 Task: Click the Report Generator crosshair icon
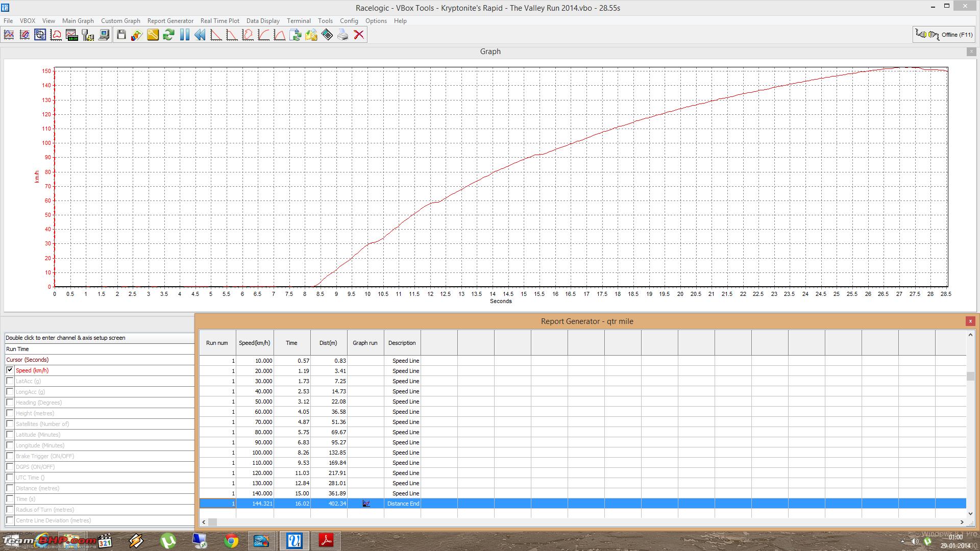(x=40, y=35)
